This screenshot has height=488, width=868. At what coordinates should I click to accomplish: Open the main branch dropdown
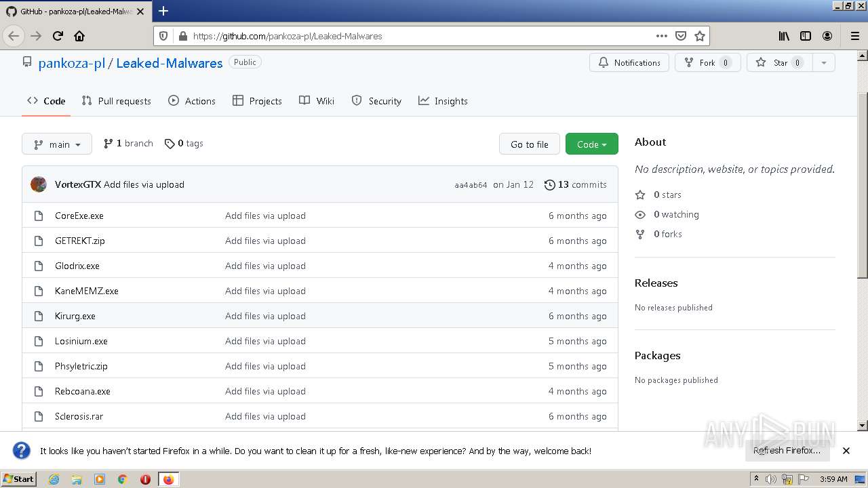[x=57, y=144]
